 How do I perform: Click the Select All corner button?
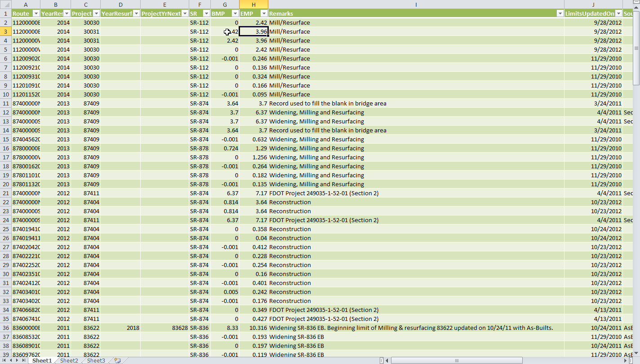tap(5, 4)
